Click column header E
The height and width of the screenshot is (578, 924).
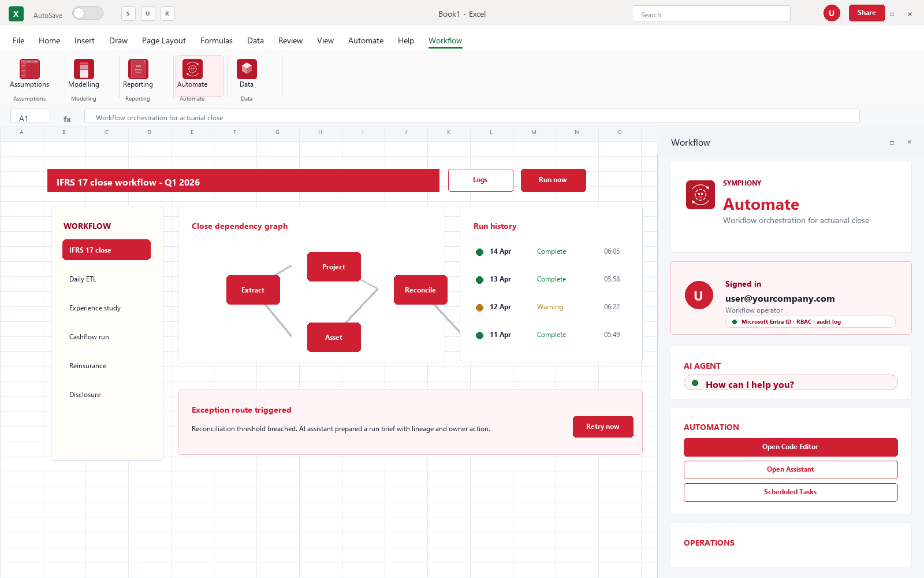coord(192,132)
